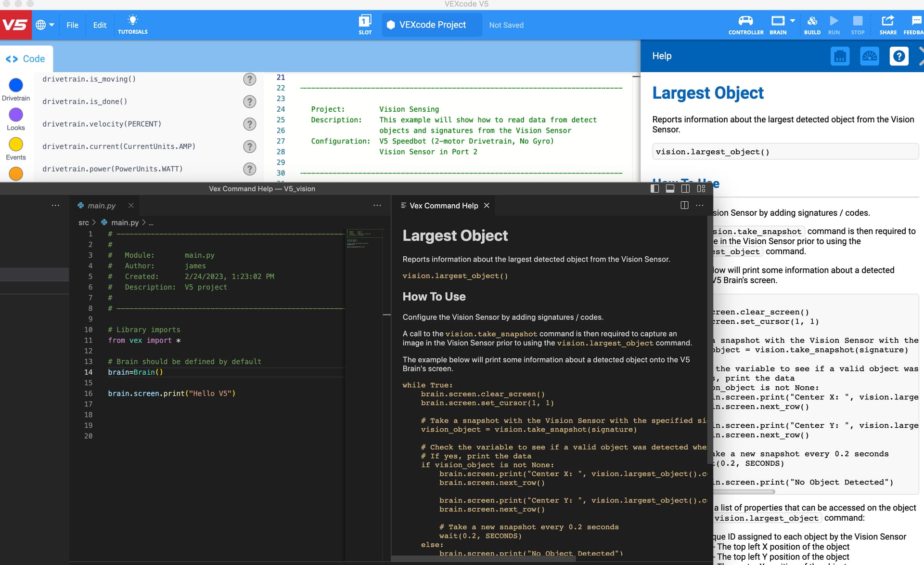The height and width of the screenshot is (565, 924).
Task: Switch to the Code tab
Action: coord(26,59)
